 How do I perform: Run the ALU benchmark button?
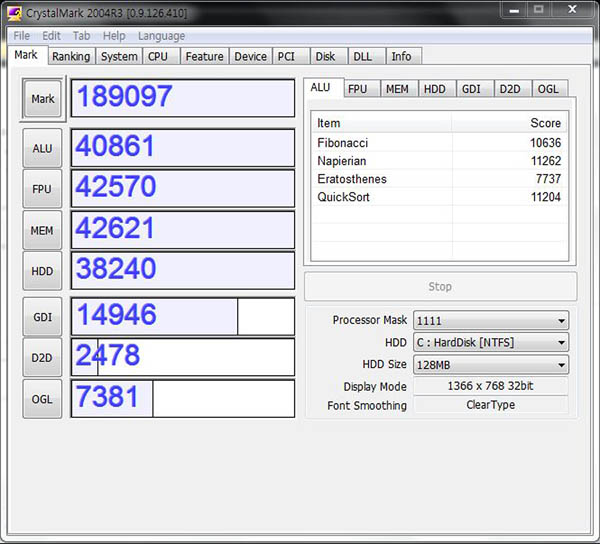point(42,148)
